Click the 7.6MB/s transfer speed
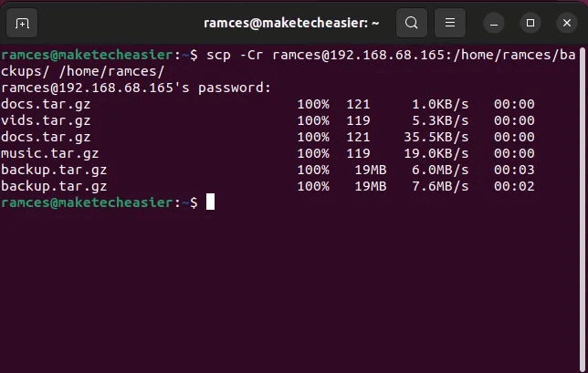This screenshot has width=588, height=373. coord(440,186)
